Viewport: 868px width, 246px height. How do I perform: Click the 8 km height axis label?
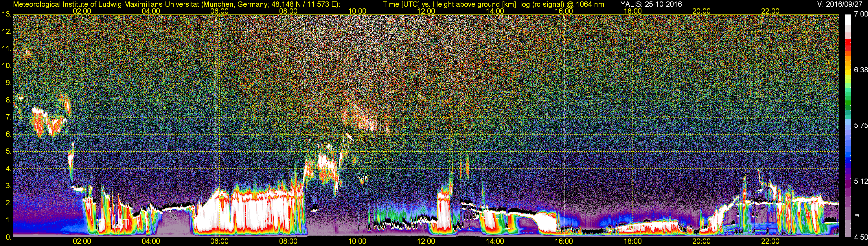pos(8,100)
